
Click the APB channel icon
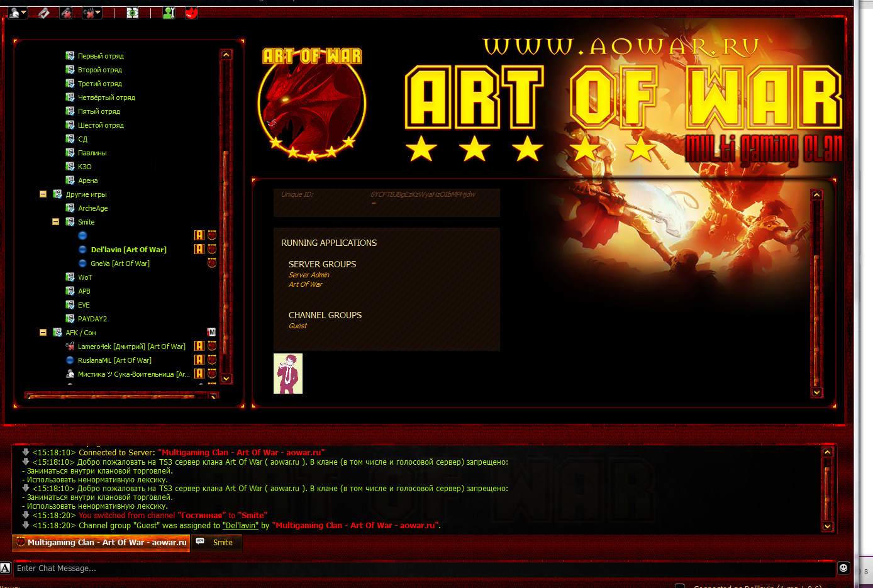tap(70, 291)
